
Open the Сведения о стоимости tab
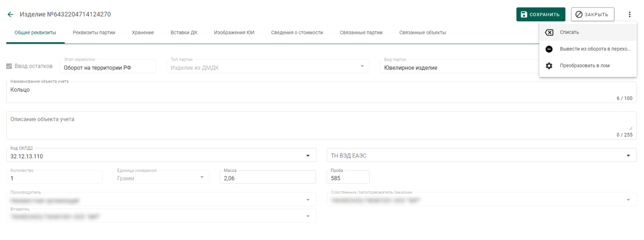pos(297,33)
